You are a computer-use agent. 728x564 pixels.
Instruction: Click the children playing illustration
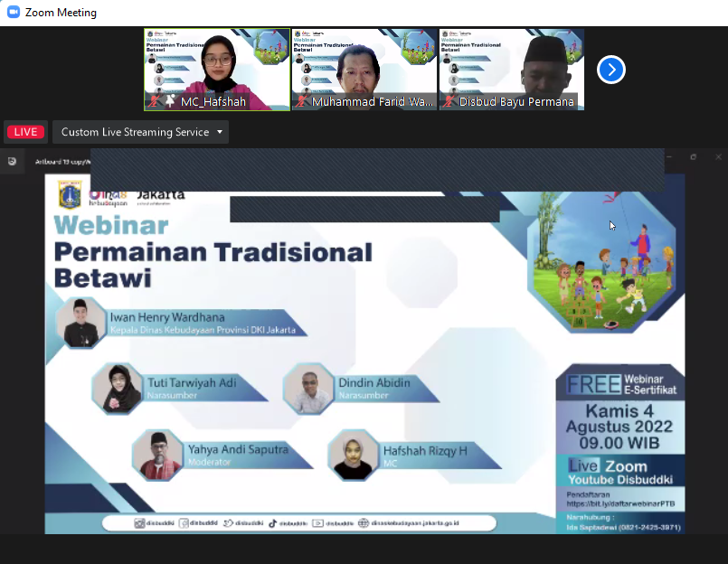(603, 262)
